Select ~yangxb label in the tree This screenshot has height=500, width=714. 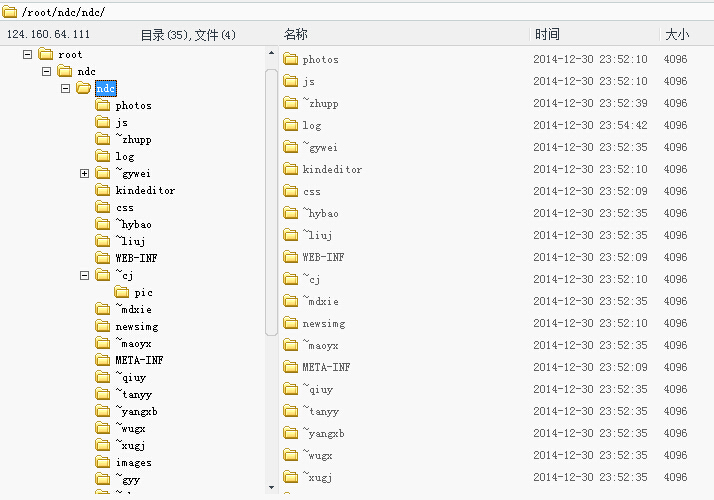click(137, 412)
